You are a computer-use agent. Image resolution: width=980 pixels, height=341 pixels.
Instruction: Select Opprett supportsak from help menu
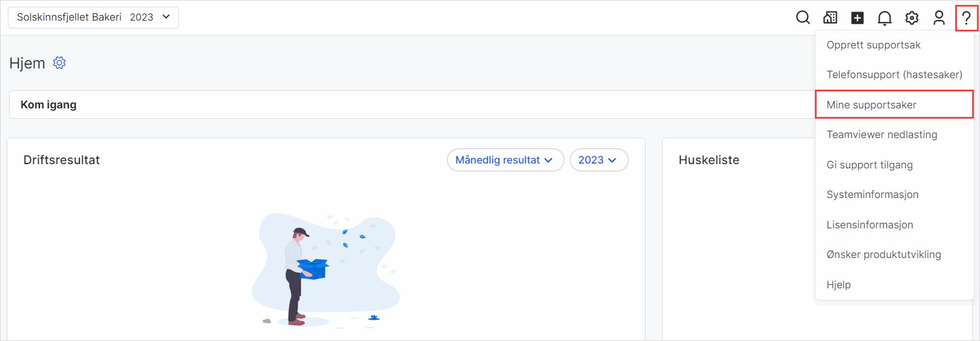click(x=873, y=45)
